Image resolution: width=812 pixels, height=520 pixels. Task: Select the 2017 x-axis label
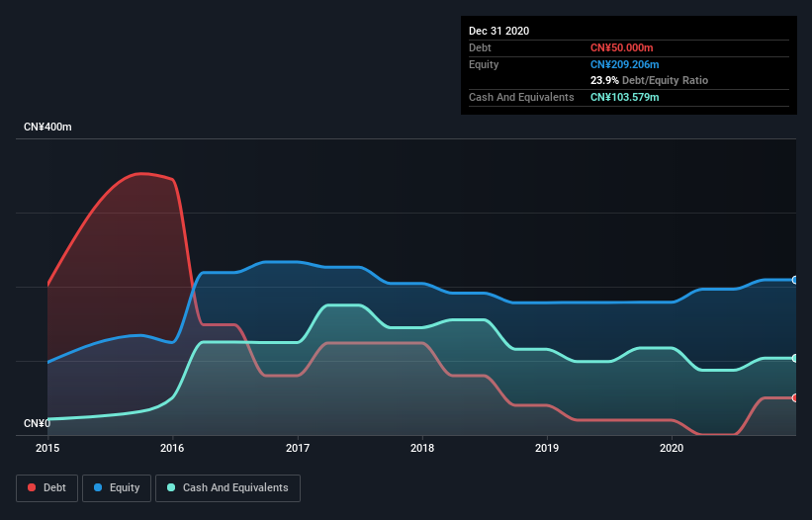(298, 448)
